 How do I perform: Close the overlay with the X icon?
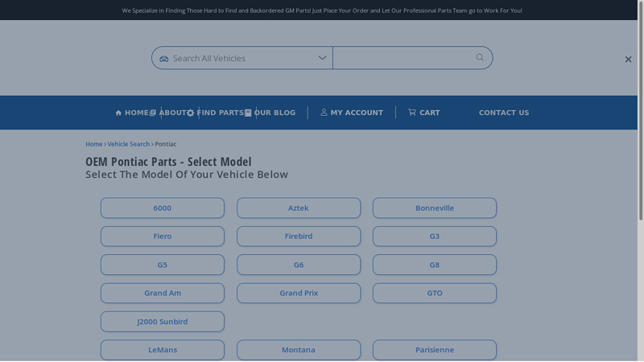[628, 59]
